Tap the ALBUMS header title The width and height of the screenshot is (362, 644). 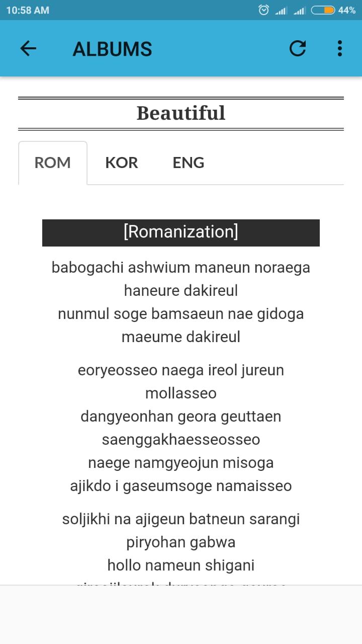pyautogui.click(x=112, y=49)
